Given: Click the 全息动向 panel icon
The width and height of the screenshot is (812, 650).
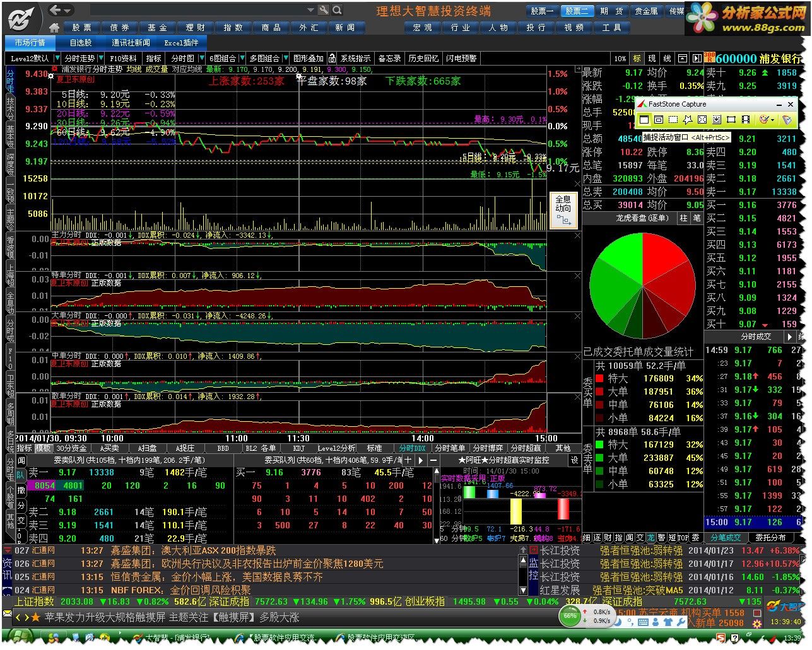Looking at the screenshot, I should (563, 211).
